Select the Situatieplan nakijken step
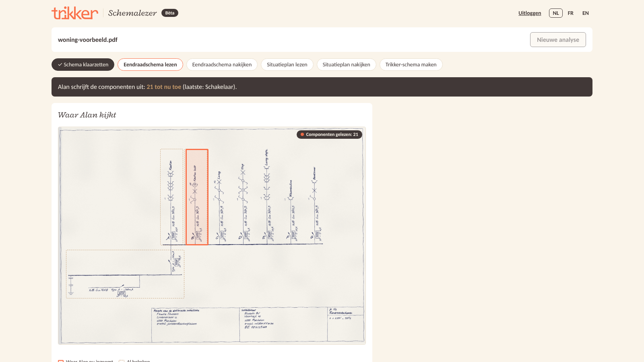 tap(346, 64)
